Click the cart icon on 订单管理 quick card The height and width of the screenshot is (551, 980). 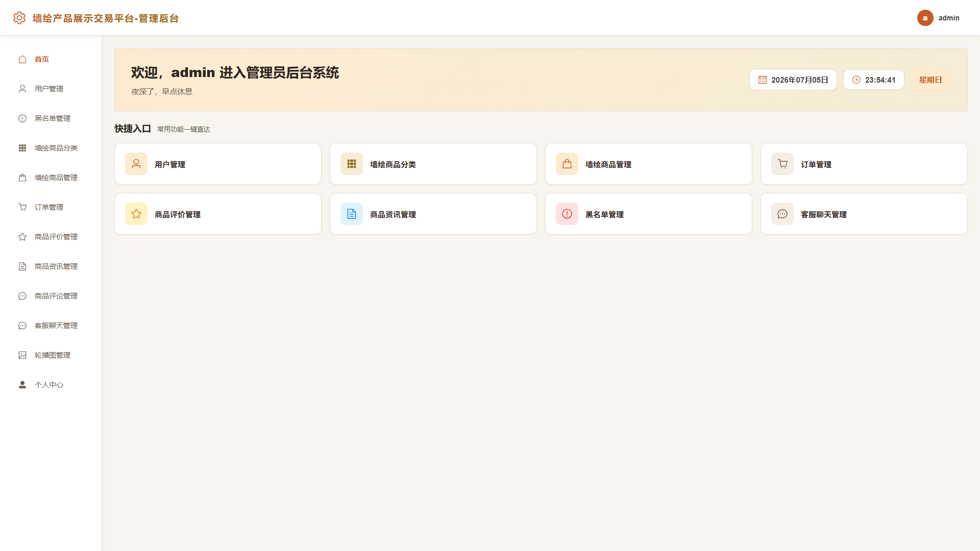(782, 164)
